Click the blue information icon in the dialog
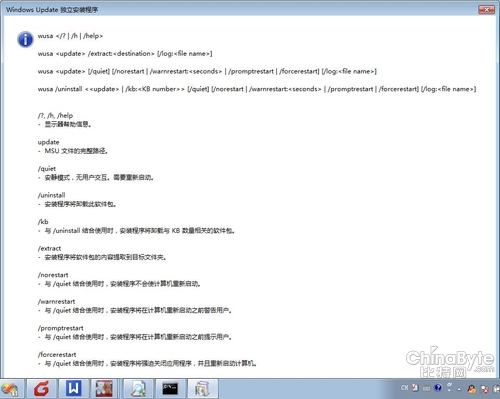The width and height of the screenshot is (500, 399). 25,40
